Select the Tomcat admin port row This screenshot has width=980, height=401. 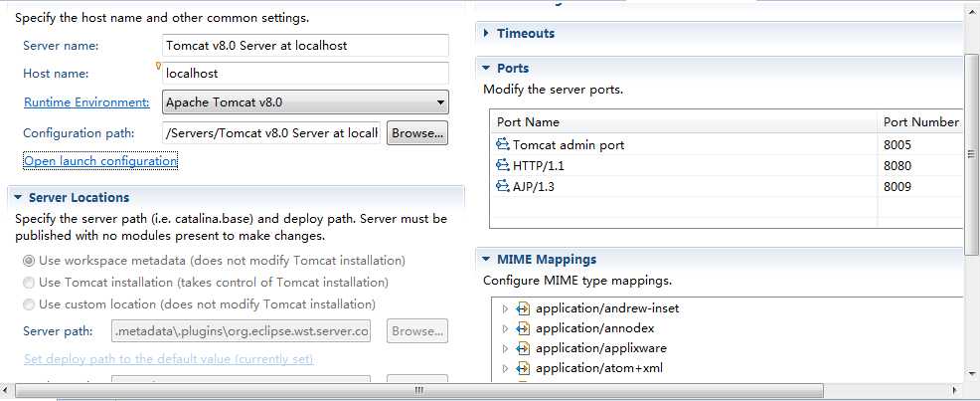point(727,145)
